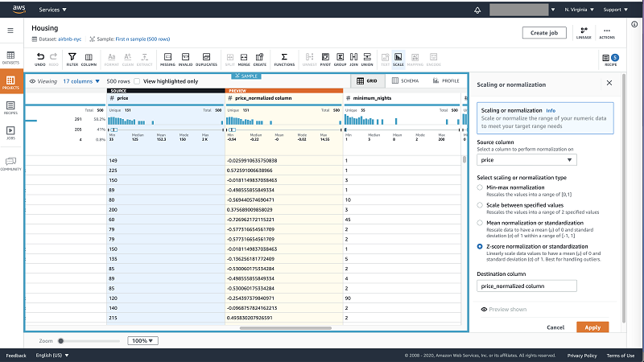Enable View highlighted only checkbox
Image resolution: width=644 pixels, height=362 pixels.
pyautogui.click(x=138, y=81)
